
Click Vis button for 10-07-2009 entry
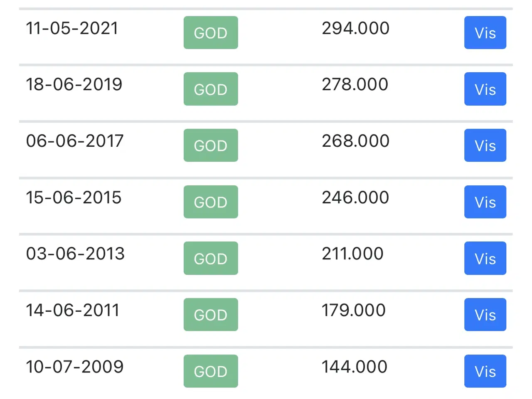(485, 371)
